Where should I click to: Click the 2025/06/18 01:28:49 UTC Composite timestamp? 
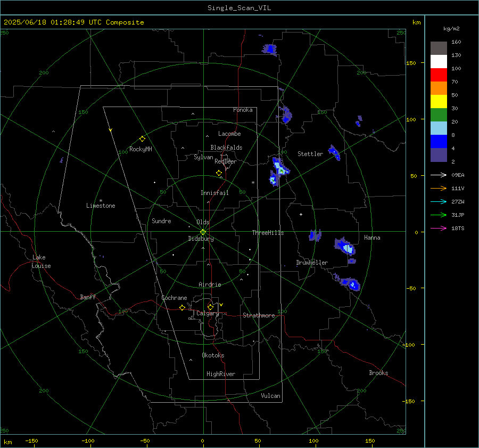(x=73, y=22)
